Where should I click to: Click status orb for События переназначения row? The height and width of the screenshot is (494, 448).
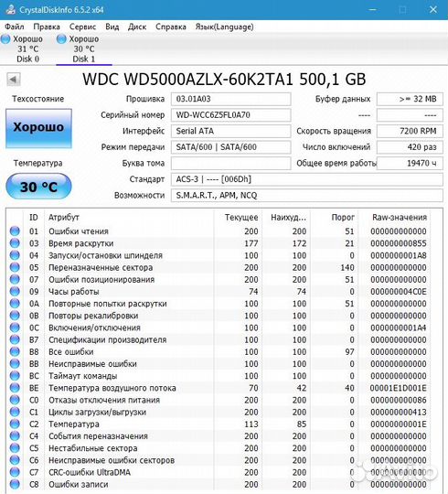tap(15, 435)
